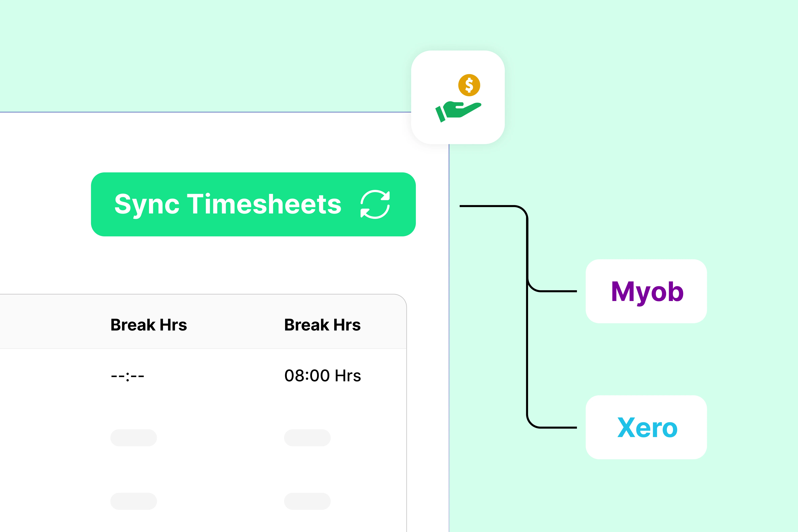Click the Sync Timesheets button
The image size is (798, 532).
(227, 204)
